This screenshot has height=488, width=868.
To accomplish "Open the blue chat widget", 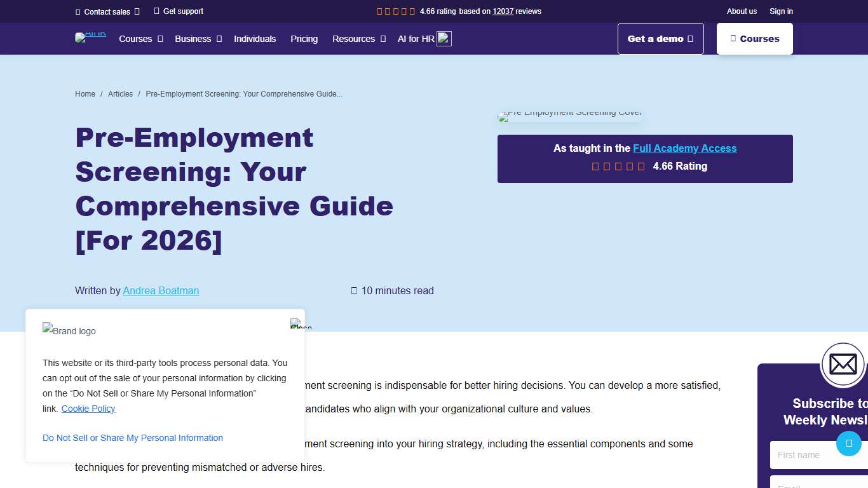I will point(849,444).
